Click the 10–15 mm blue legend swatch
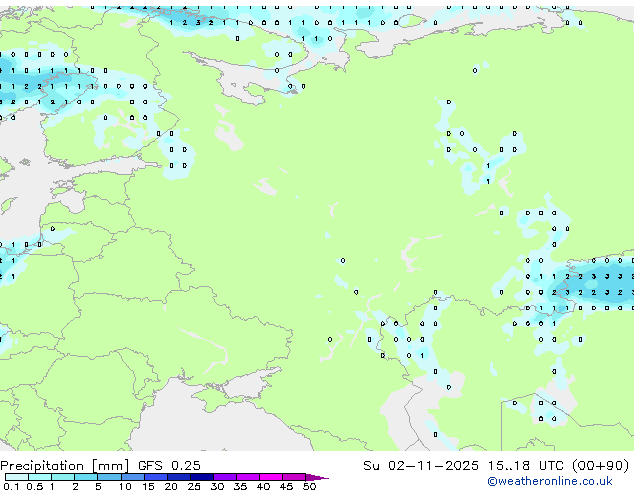 pos(133,477)
